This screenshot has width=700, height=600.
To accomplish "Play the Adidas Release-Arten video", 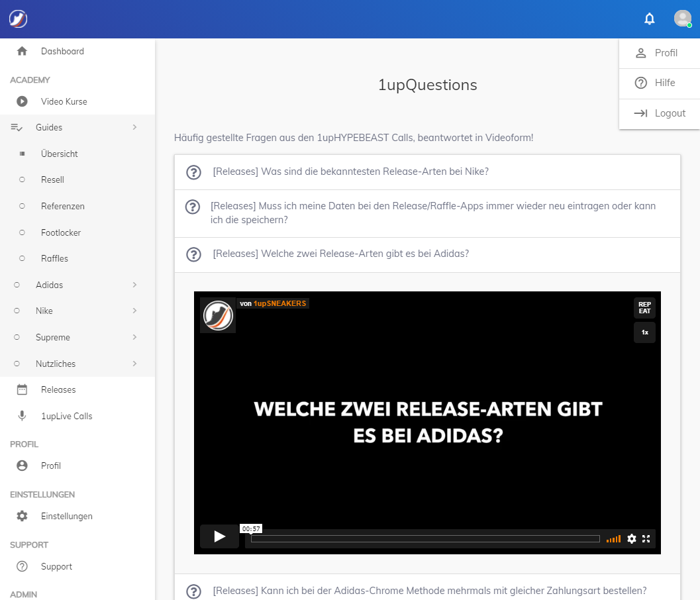I will pyautogui.click(x=219, y=536).
